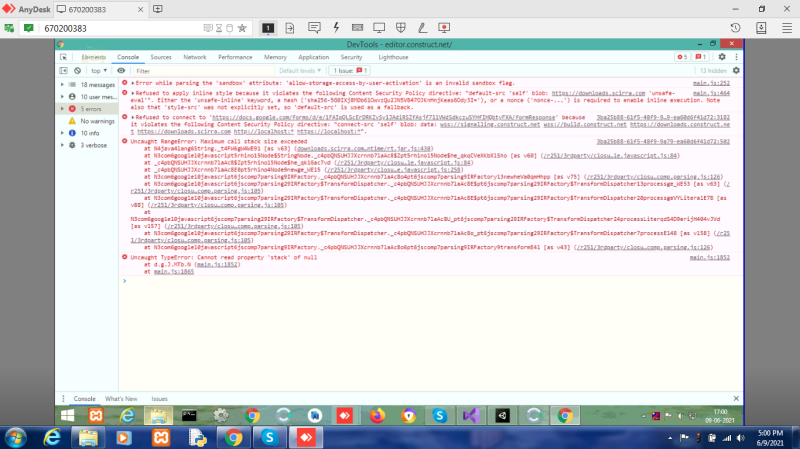Switch to the Memory tab
Screen dimensions: 800x449
tap(276, 57)
